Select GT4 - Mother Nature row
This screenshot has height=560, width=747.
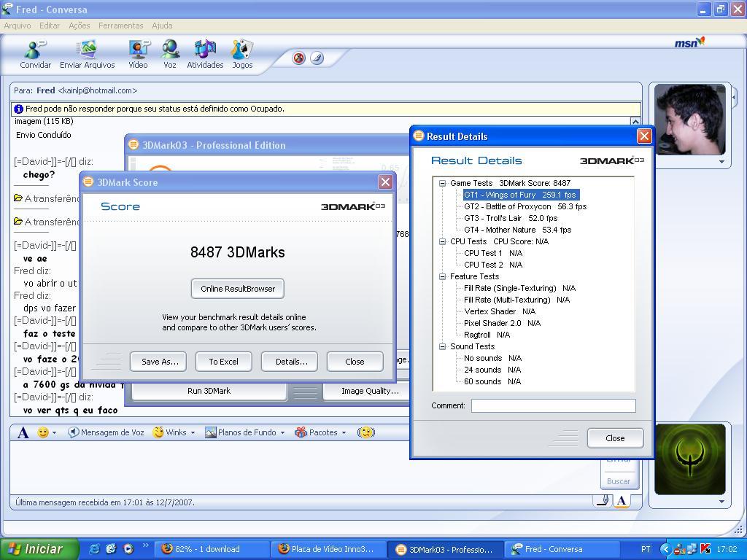[517, 230]
